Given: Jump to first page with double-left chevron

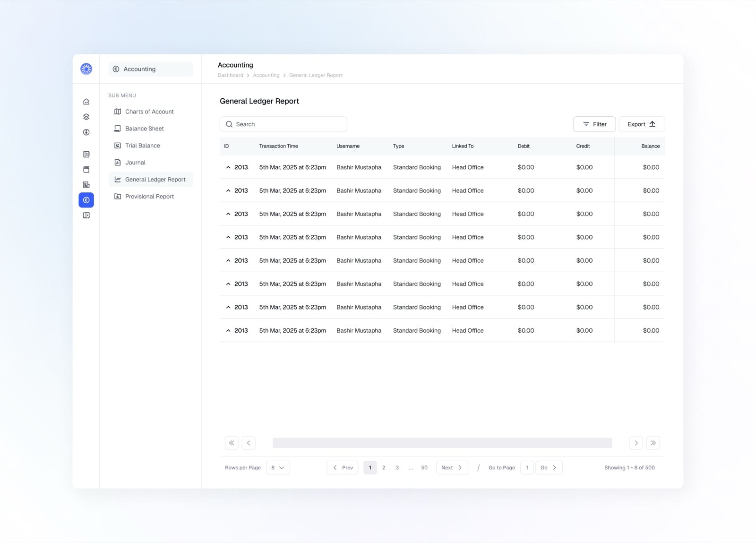Looking at the screenshot, I should (x=232, y=443).
